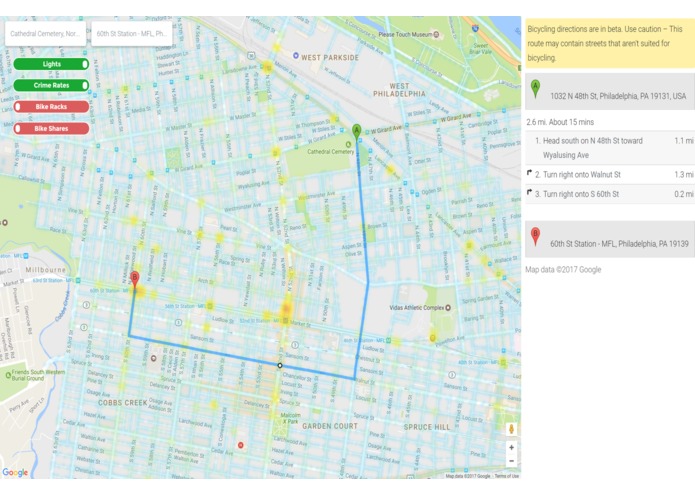Click the GARDEN COURT neighborhood label

click(330, 426)
